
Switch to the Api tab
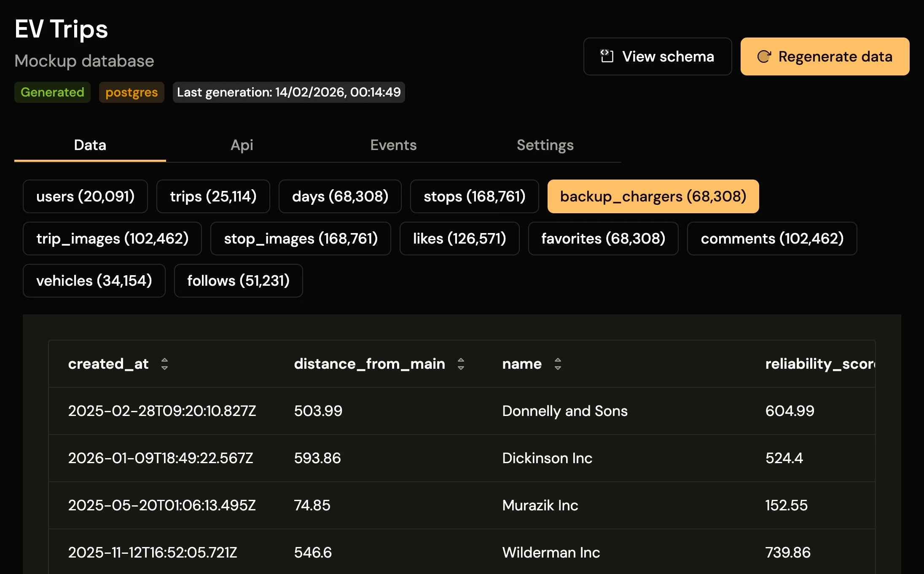[x=242, y=145]
